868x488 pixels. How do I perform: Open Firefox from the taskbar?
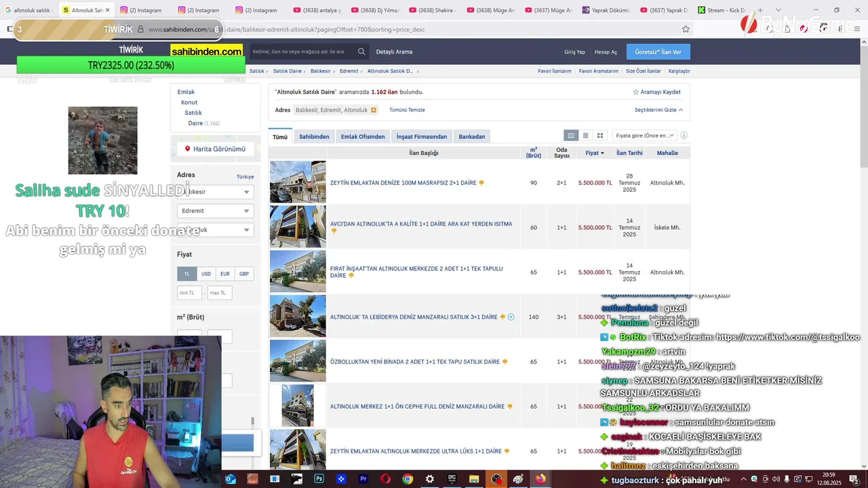pos(540,479)
